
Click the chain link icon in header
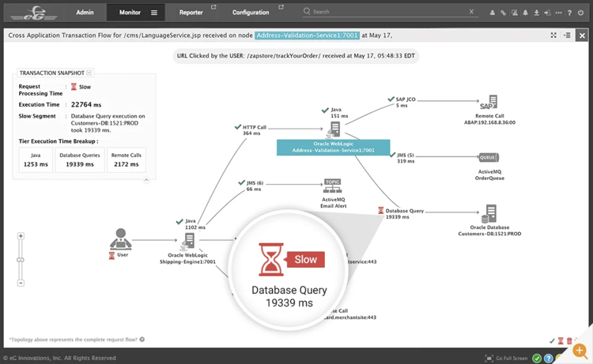click(x=503, y=13)
